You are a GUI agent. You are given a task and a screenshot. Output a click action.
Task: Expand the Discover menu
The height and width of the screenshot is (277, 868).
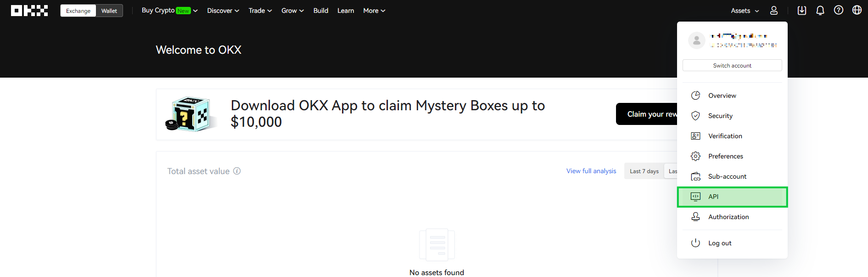223,11
